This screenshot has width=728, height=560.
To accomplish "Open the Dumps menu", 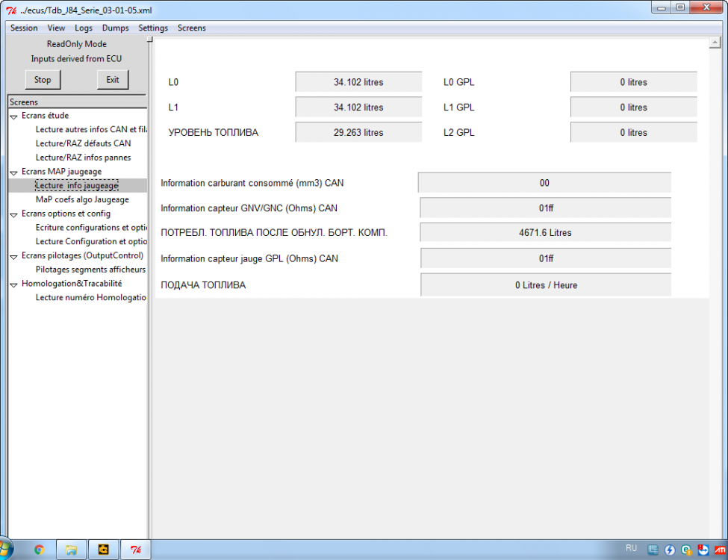I will [x=116, y=28].
